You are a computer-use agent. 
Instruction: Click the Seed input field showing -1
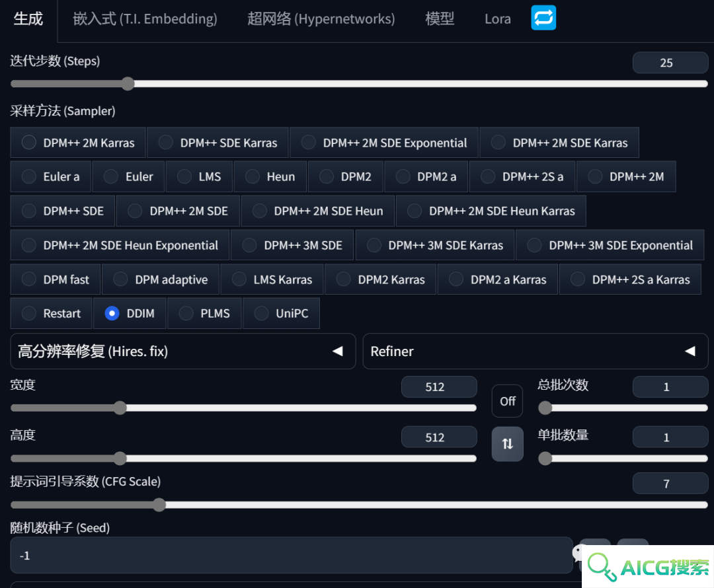[x=292, y=555]
